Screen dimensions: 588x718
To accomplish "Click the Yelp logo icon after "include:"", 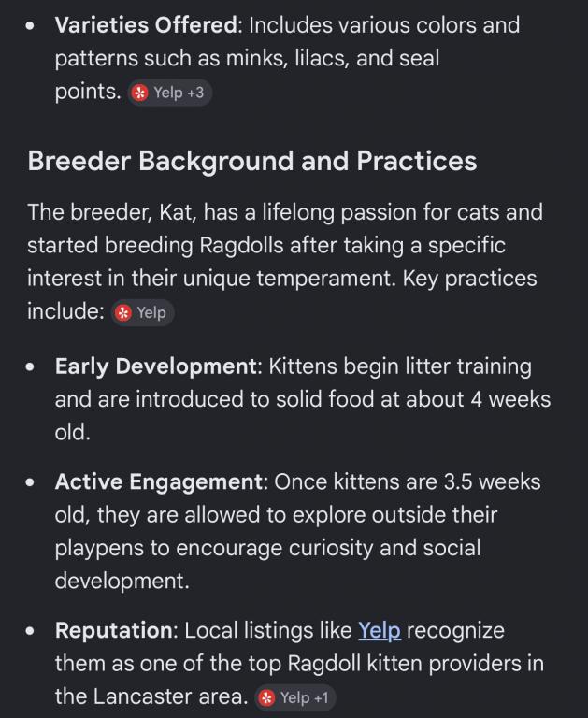I will pos(123,313).
